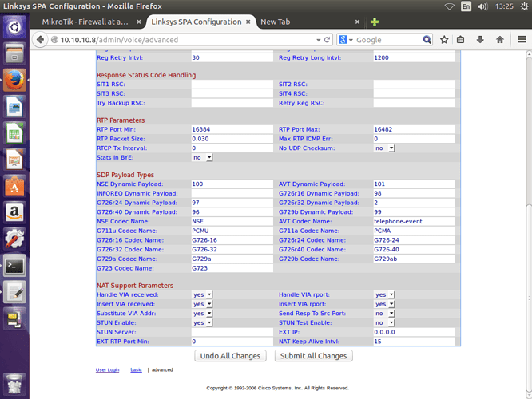Switch to the MikroTik Firewall tab

[85, 22]
